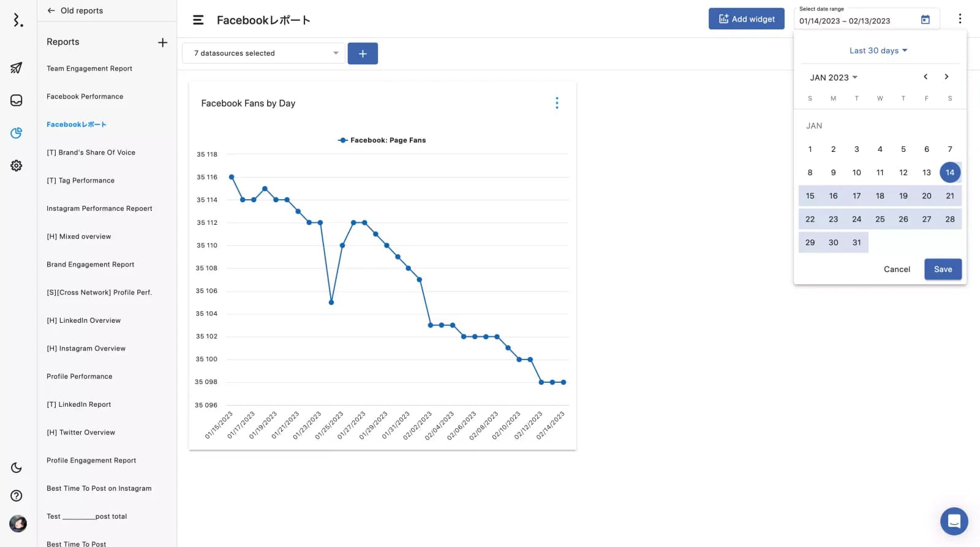Open the calendar icon in date range
Screen dimensions: 980x547
(x=925, y=20)
